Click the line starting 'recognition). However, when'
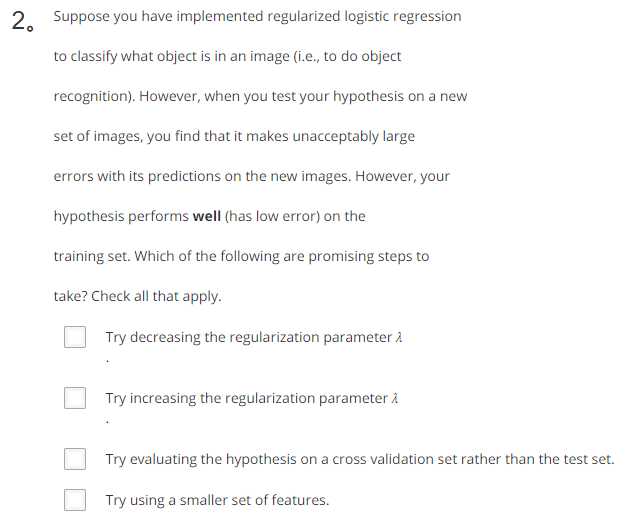 (260, 96)
